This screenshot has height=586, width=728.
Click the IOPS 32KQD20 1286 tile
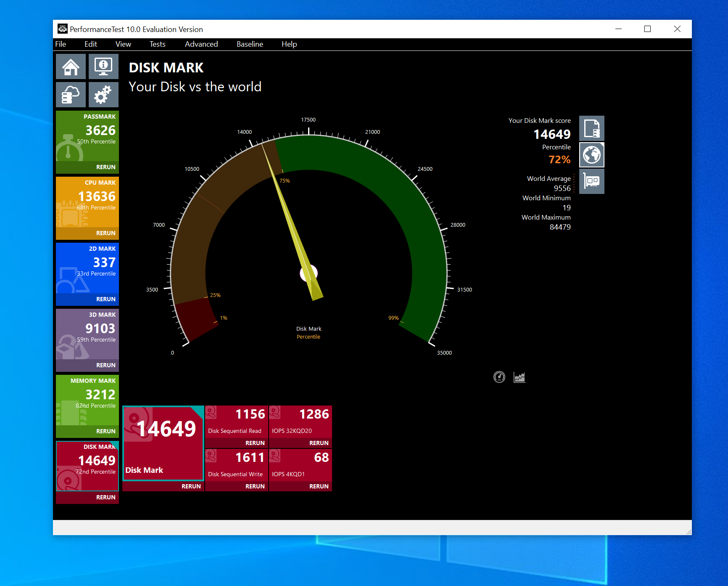(301, 422)
